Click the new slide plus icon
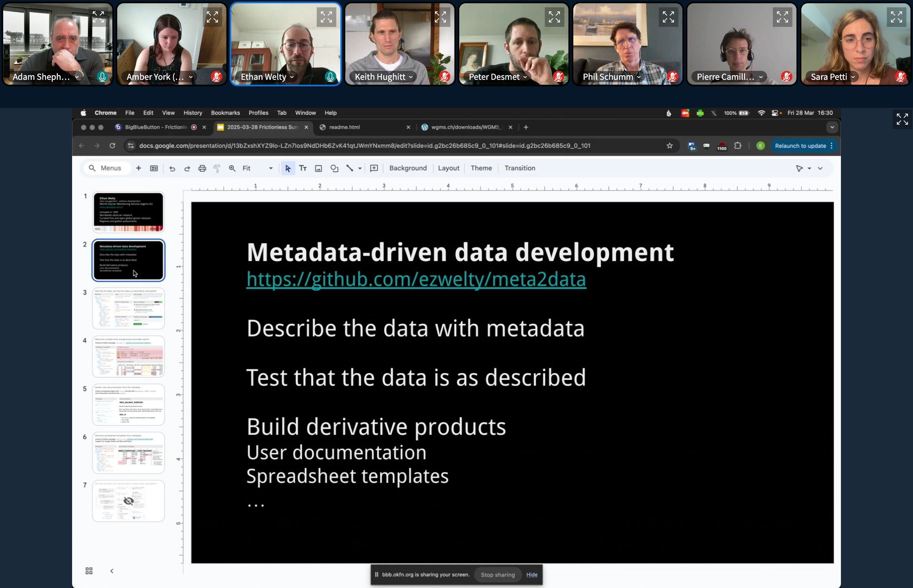Viewport: 913px width, 588px height. tap(138, 168)
